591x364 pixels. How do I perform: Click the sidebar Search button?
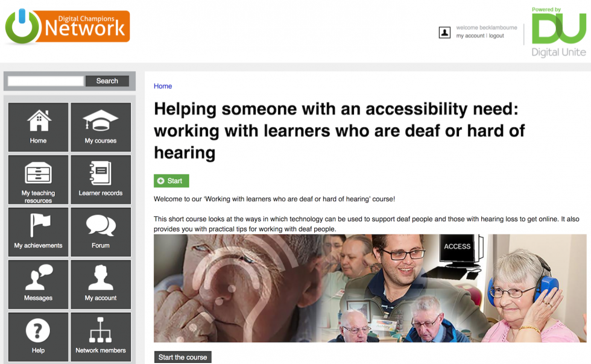tap(107, 81)
